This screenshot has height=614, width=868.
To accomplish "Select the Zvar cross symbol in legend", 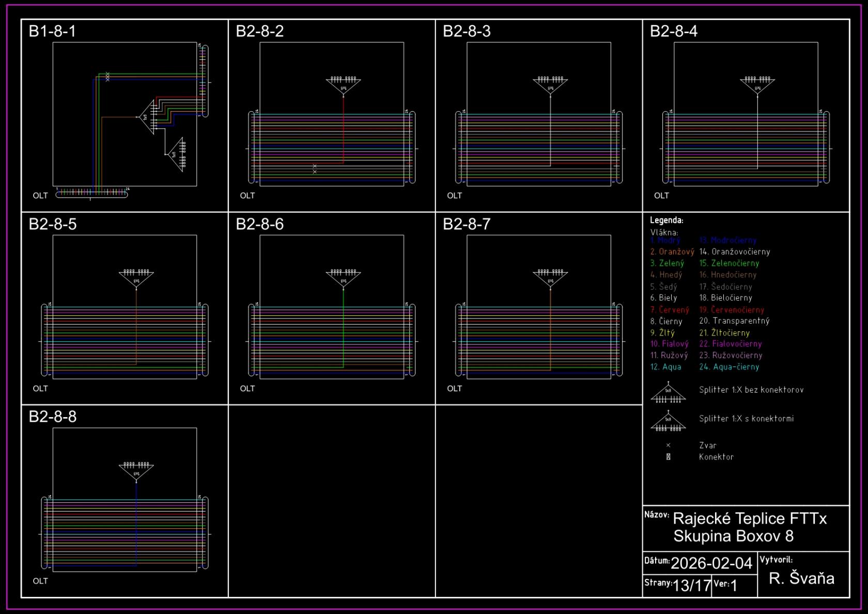I will tap(668, 445).
